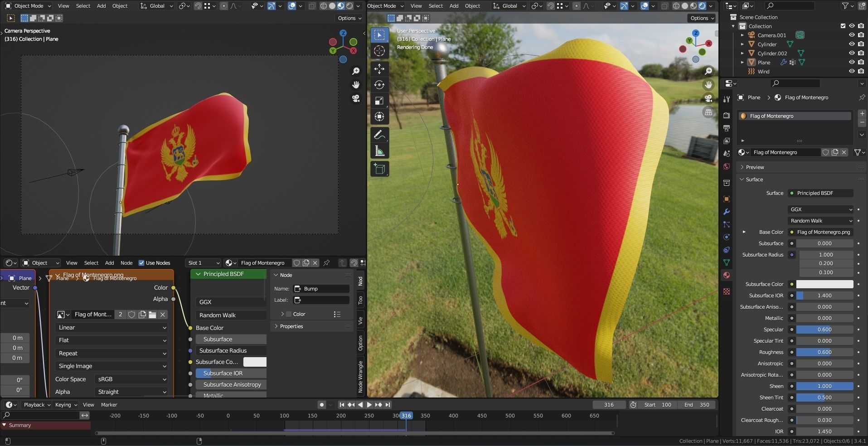Open Options dropdown in right viewport
Image resolution: width=868 pixels, height=446 pixels.
pos(702,18)
